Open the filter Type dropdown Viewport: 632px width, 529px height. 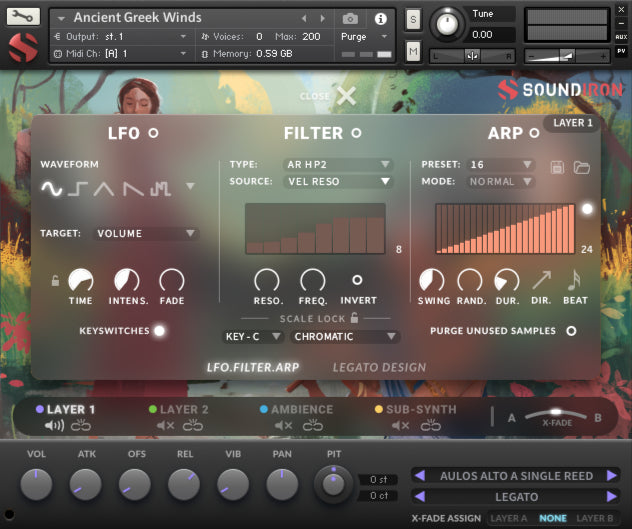coord(337,165)
